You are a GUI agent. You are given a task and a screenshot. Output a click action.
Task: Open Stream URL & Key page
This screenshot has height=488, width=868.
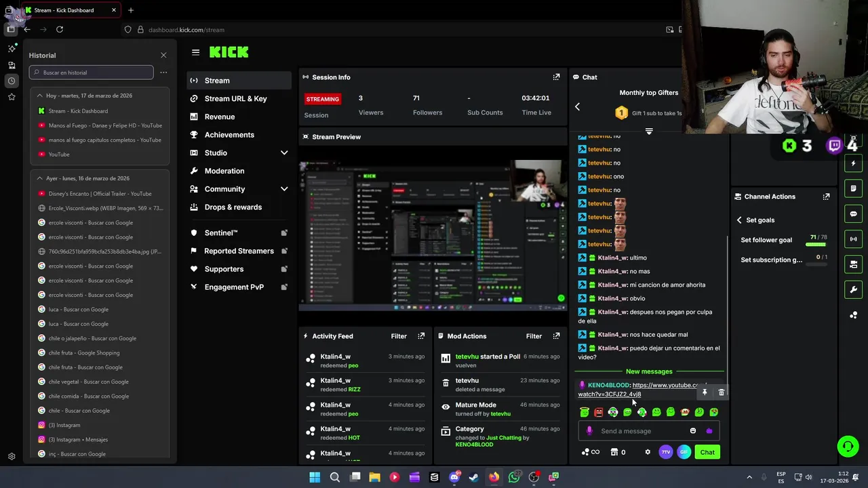(239, 99)
